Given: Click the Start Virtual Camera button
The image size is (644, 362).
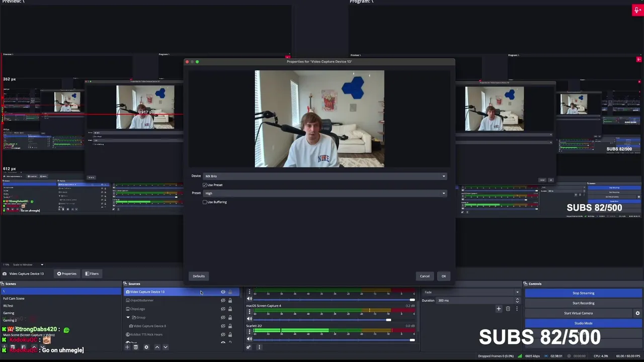Looking at the screenshot, I should (578, 313).
